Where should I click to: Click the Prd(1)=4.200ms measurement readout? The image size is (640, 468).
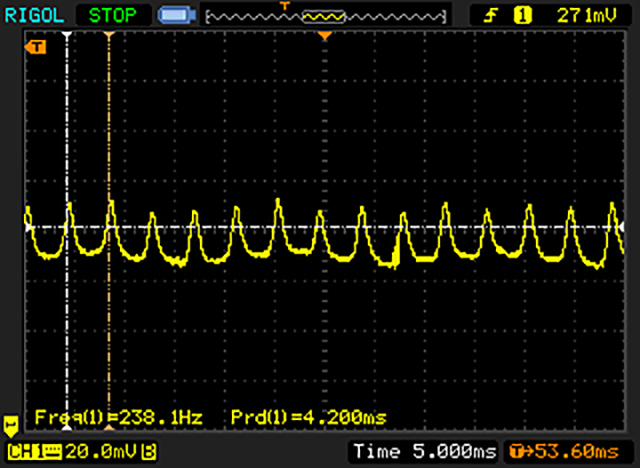309,417
